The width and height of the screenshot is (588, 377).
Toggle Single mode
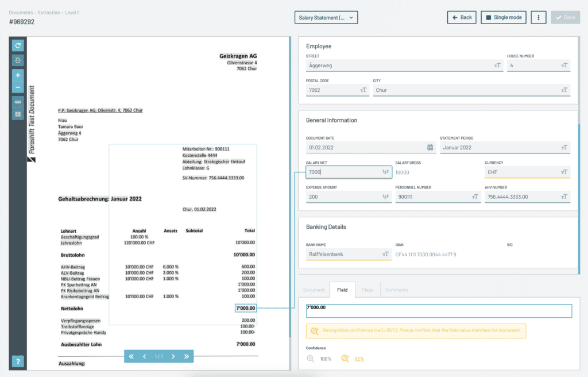(x=504, y=17)
